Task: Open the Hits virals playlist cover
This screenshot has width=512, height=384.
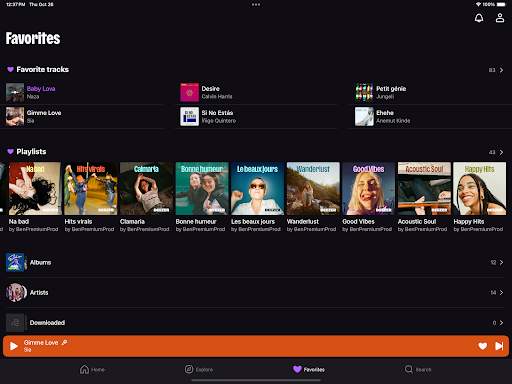Action: click(x=91, y=188)
